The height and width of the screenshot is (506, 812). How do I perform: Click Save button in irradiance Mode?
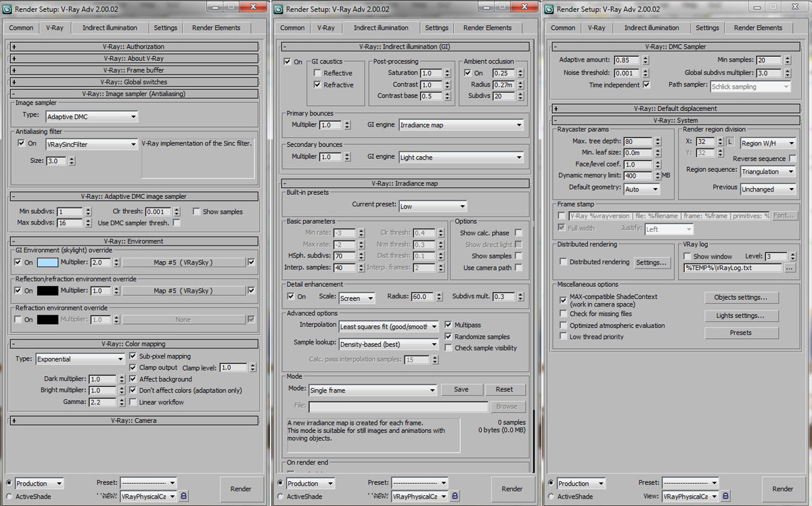point(461,390)
